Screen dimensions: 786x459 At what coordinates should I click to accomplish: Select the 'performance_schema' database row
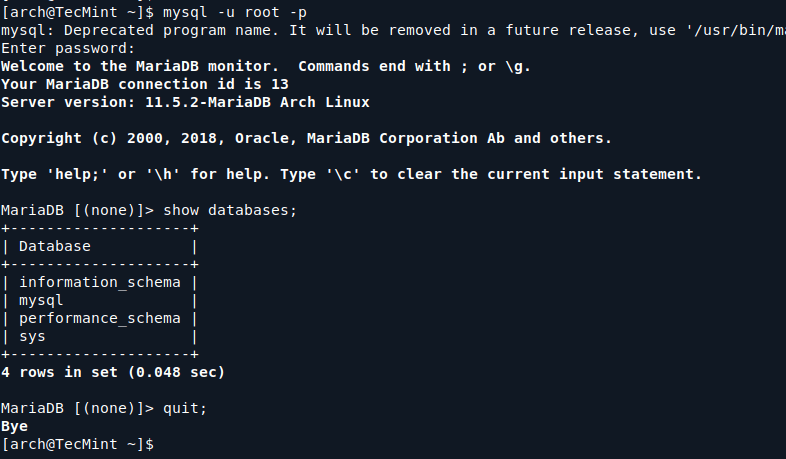point(100,318)
